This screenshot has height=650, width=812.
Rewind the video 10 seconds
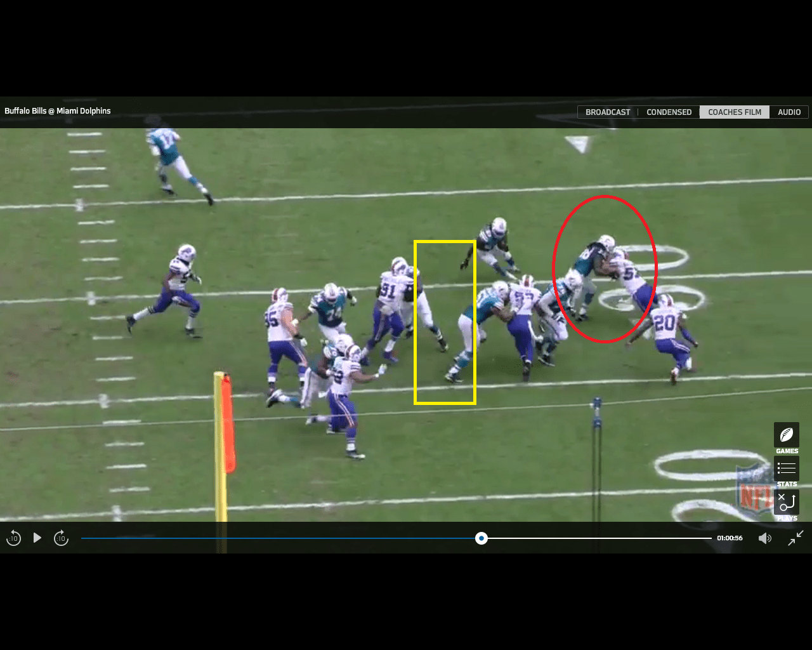point(13,538)
